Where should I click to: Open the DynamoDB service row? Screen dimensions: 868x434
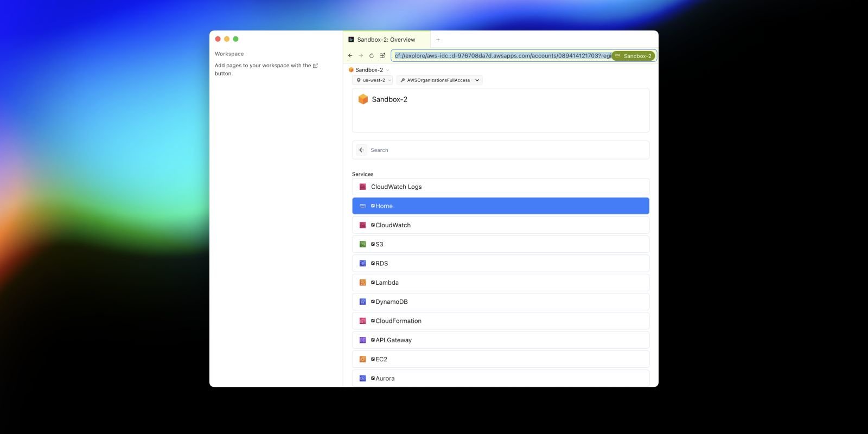(501, 302)
